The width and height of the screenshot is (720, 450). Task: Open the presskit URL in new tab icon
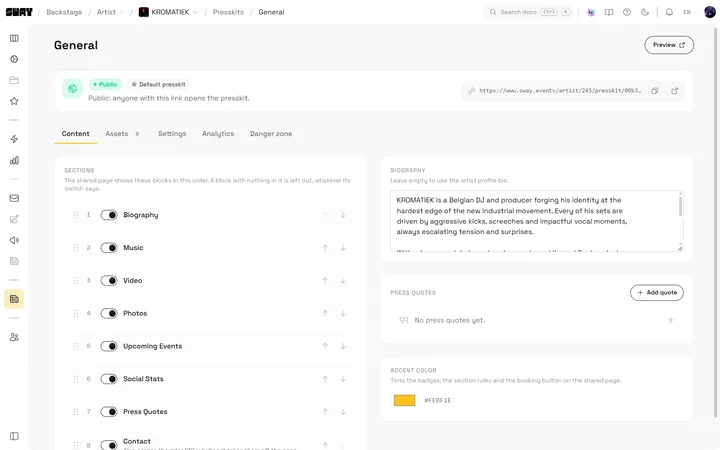pyautogui.click(x=675, y=91)
